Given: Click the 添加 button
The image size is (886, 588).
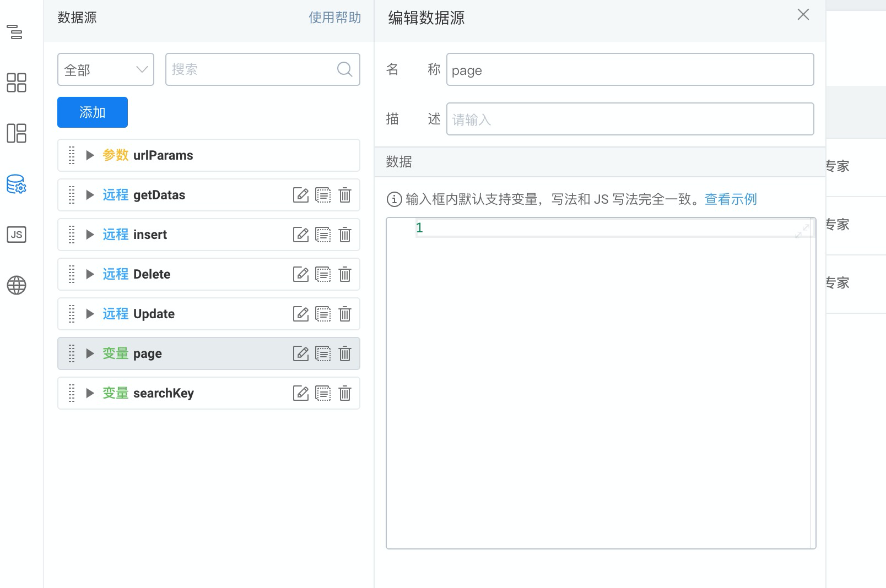Looking at the screenshot, I should (93, 112).
